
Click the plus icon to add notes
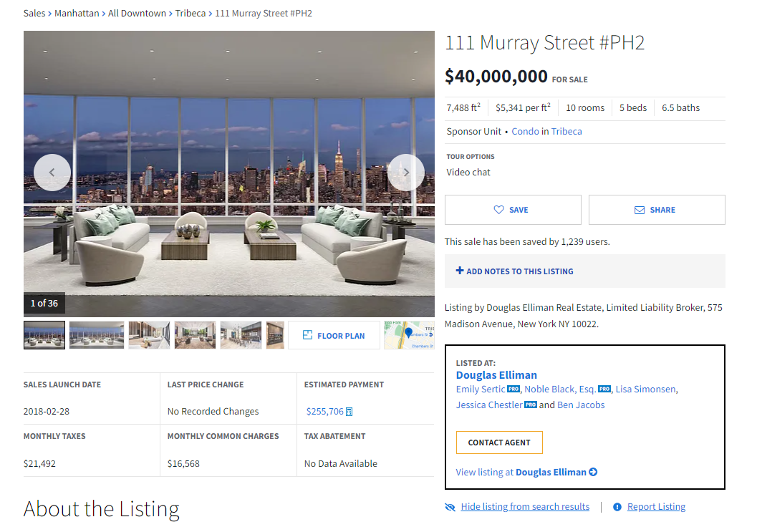point(460,271)
